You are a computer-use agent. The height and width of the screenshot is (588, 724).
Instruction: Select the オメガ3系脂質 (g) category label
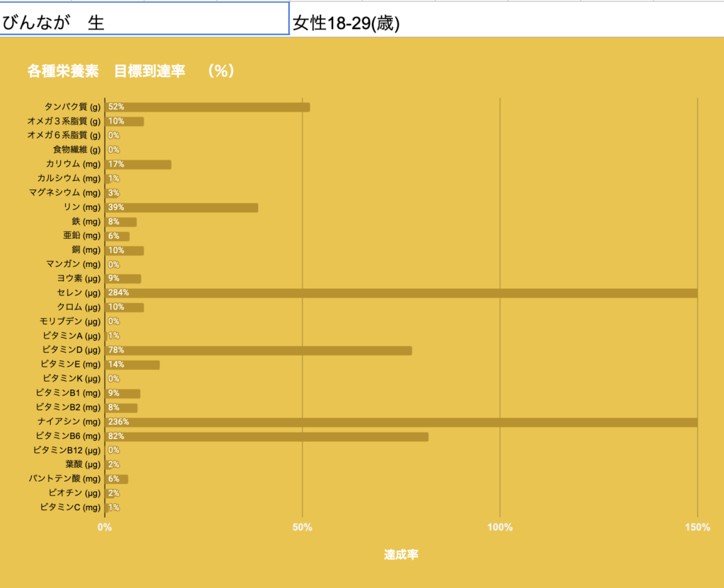click(x=64, y=122)
